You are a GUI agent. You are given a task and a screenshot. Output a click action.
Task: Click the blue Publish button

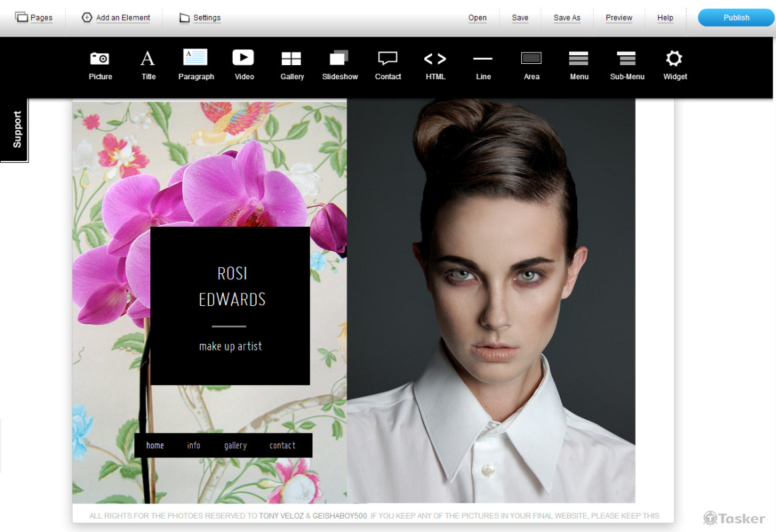pyautogui.click(x=736, y=18)
